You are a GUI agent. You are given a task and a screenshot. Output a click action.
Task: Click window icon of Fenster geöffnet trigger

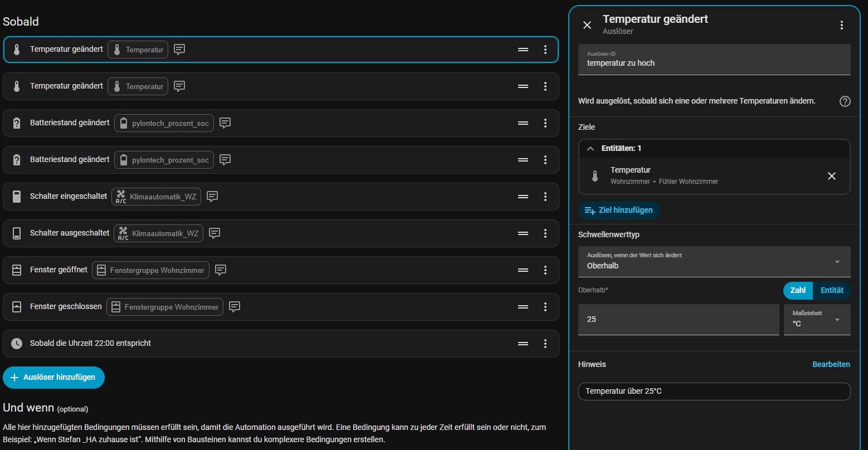coord(17,270)
